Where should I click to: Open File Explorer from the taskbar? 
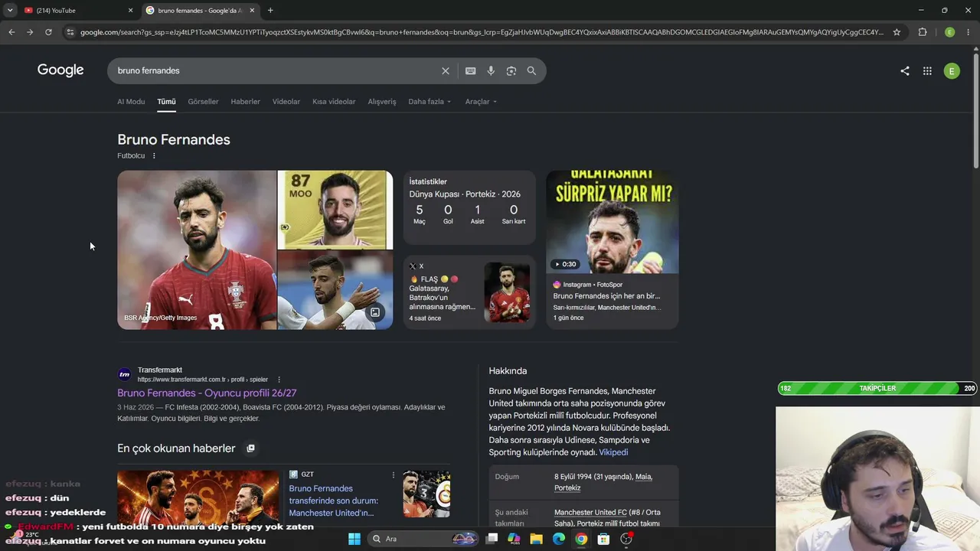(x=537, y=539)
